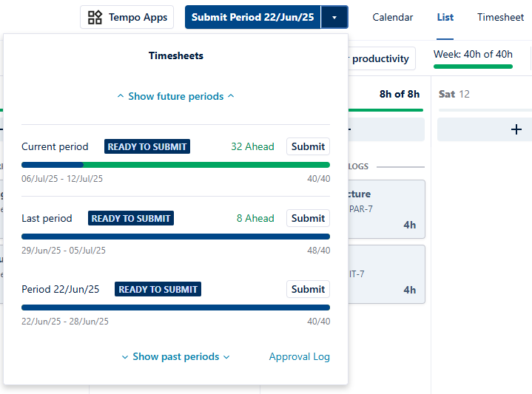532x394 pixels.
Task: Open the 4h worklog card for PAR-7
Action: (x=385, y=210)
